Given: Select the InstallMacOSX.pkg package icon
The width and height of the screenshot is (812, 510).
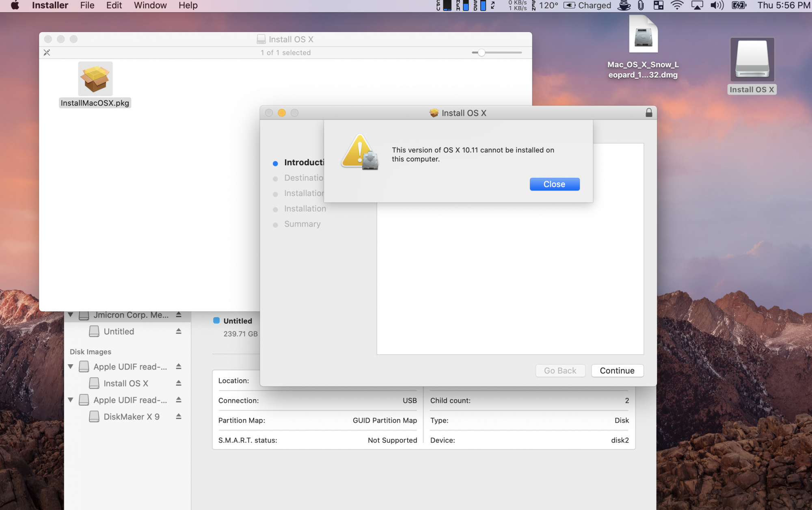Looking at the screenshot, I should [x=95, y=79].
